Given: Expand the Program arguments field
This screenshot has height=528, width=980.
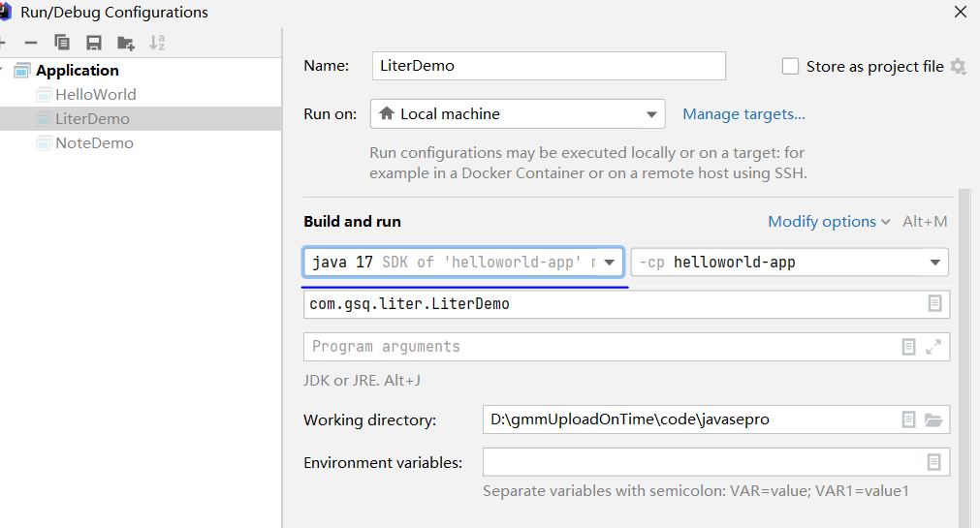Looking at the screenshot, I should (x=933, y=347).
